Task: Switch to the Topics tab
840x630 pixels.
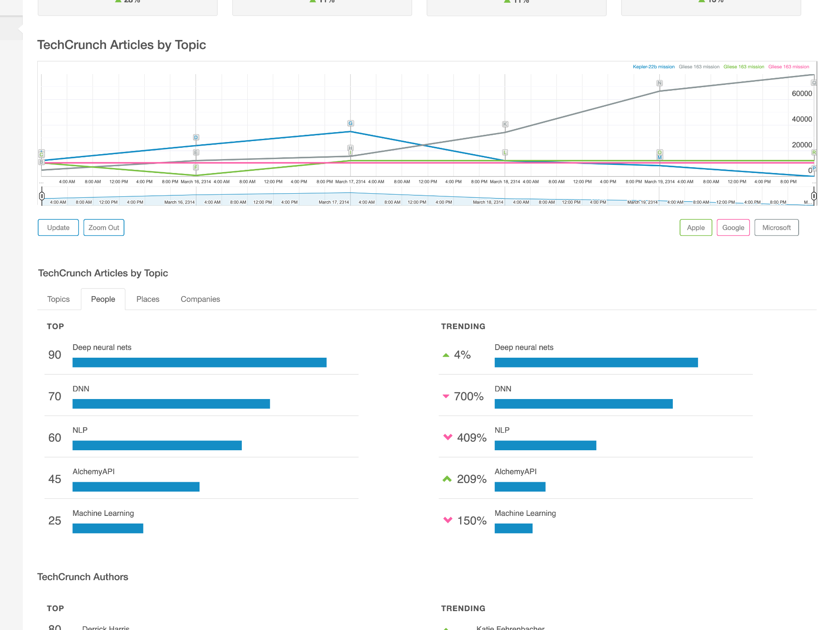Action: pyautogui.click(x=58, y=299)
